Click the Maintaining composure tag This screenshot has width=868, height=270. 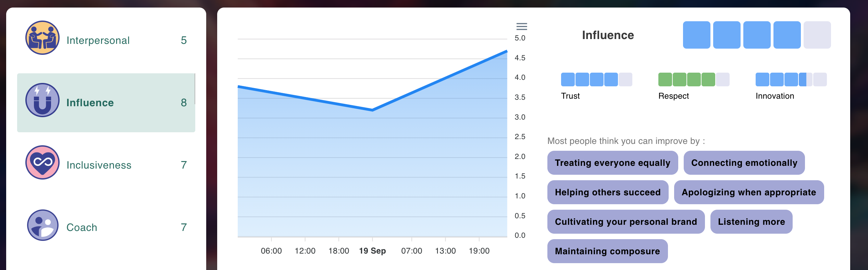(607, 251)
